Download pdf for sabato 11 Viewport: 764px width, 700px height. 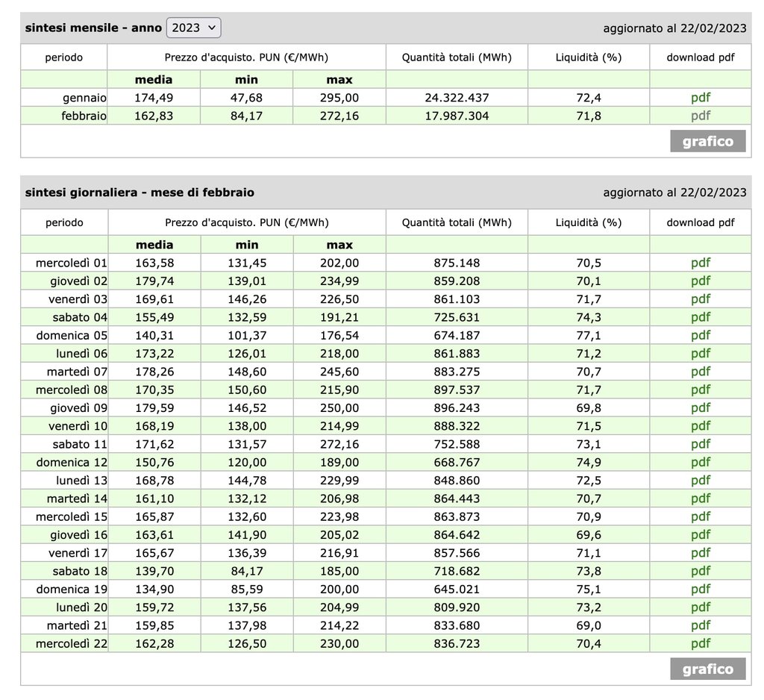[x=700, y=444]
